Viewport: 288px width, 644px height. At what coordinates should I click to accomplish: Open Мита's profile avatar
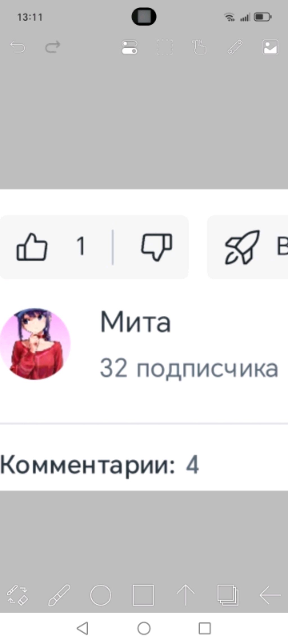click(35, 344)
